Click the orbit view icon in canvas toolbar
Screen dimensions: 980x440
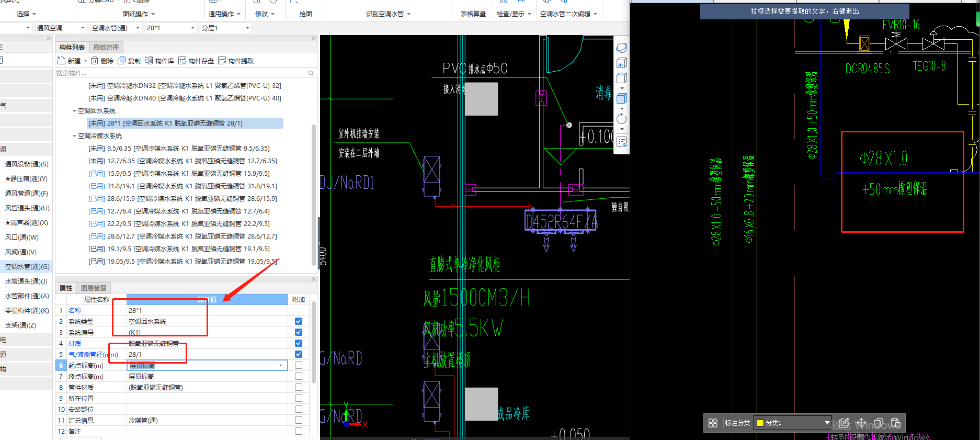622,48
